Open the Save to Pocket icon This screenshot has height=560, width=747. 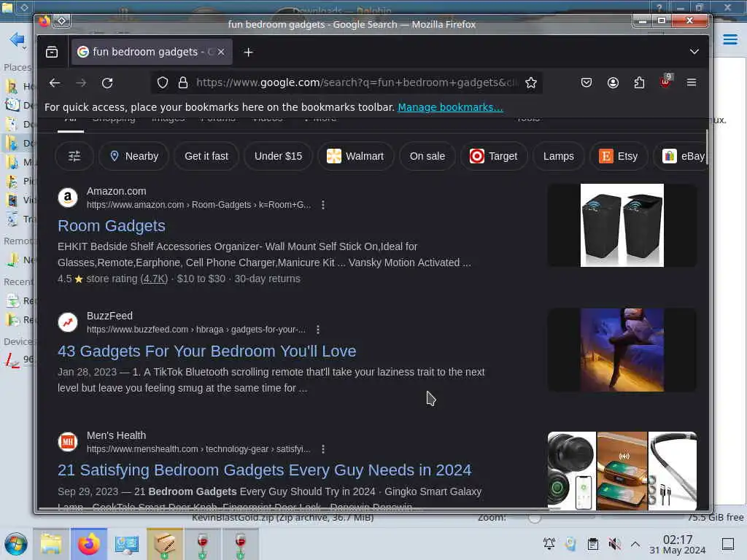pyautogui.click(x=587, y=83)
